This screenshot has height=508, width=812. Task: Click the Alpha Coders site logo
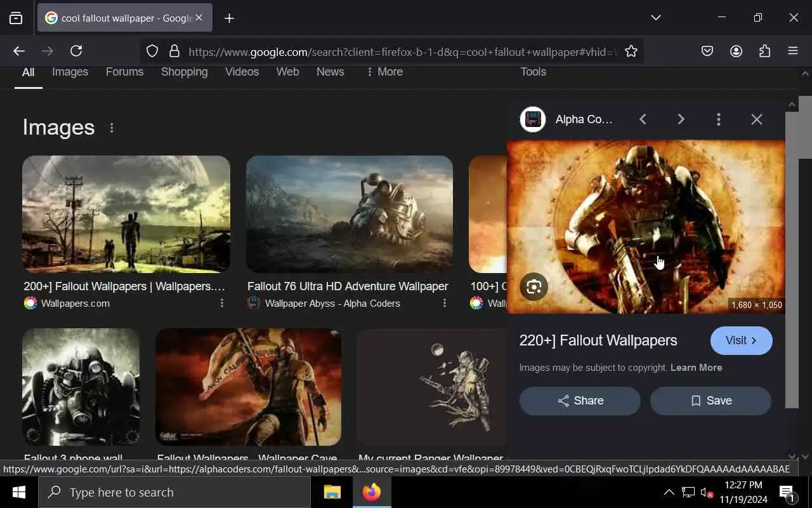pyautogui.click(x=533, y=119)
